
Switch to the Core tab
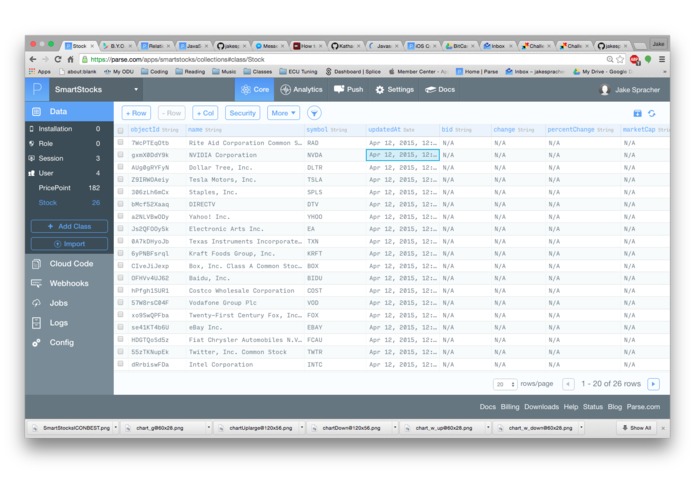click(x=254, y=89)
